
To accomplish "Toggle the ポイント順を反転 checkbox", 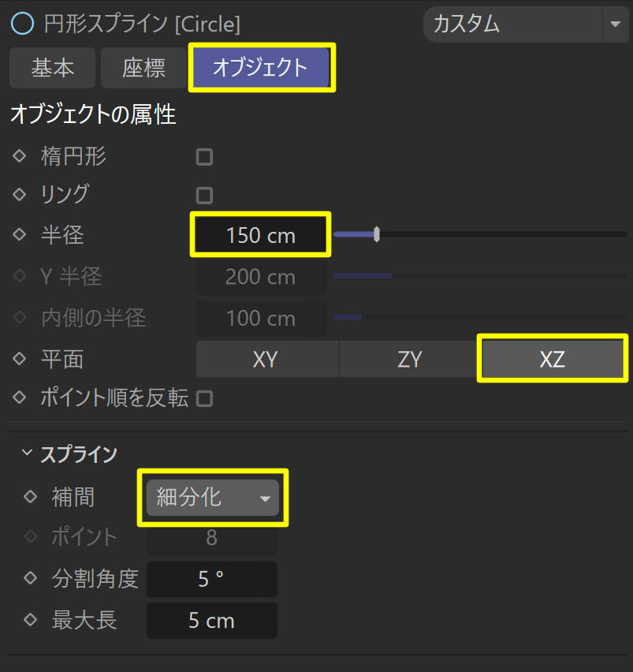I will point(204,398).
